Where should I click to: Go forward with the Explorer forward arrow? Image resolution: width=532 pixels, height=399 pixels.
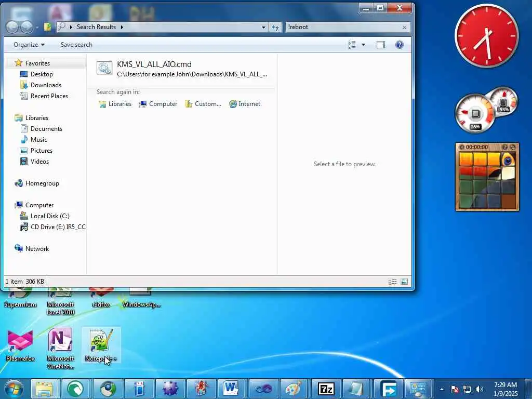(x=26, y=27)
